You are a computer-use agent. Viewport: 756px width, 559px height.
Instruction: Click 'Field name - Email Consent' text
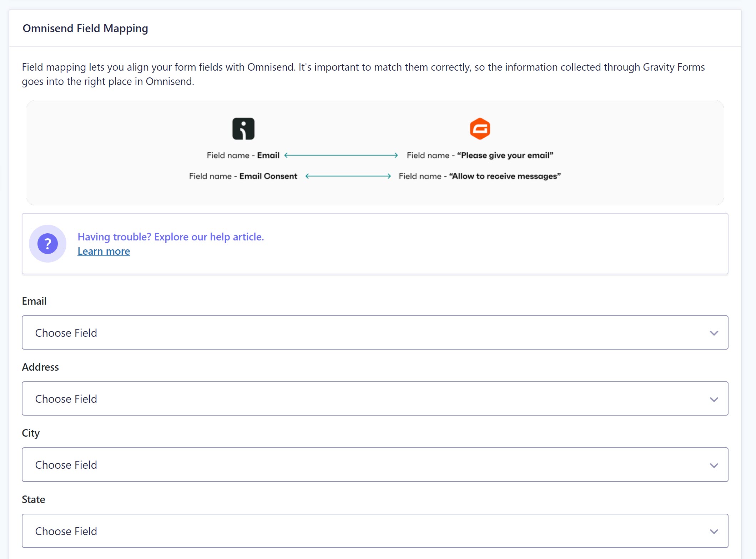click(x=243, y=176)
